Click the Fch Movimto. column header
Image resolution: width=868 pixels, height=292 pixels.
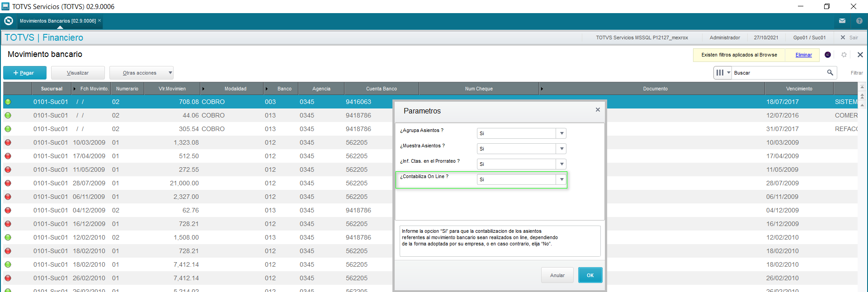click(x=94, y=89)
